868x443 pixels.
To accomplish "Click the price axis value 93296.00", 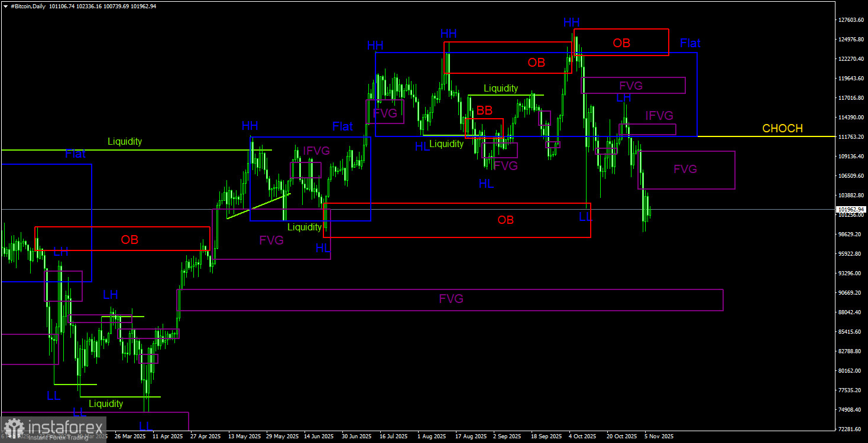I will click(850, 273).
